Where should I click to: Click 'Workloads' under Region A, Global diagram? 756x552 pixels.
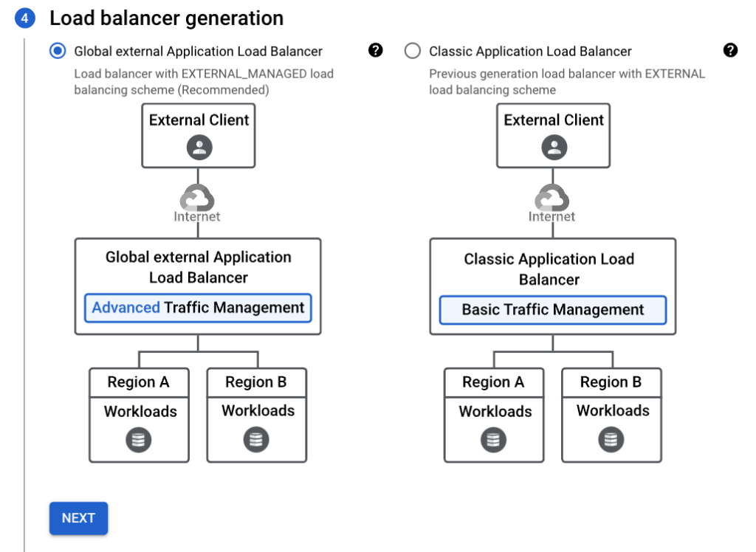coord(140,411)
